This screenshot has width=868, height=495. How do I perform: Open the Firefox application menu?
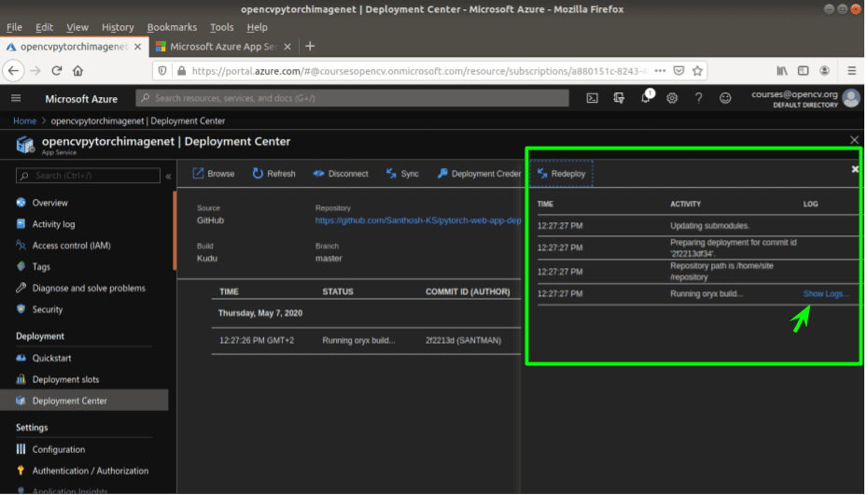coord(852,71)
